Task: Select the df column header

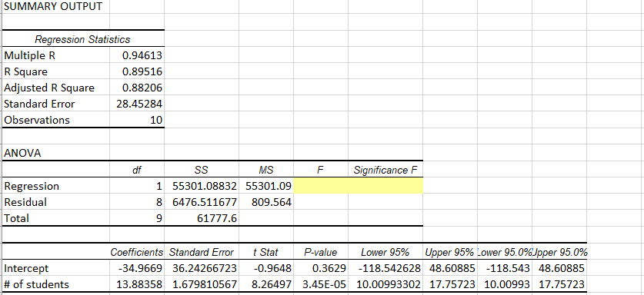Action: click(137, 170)
